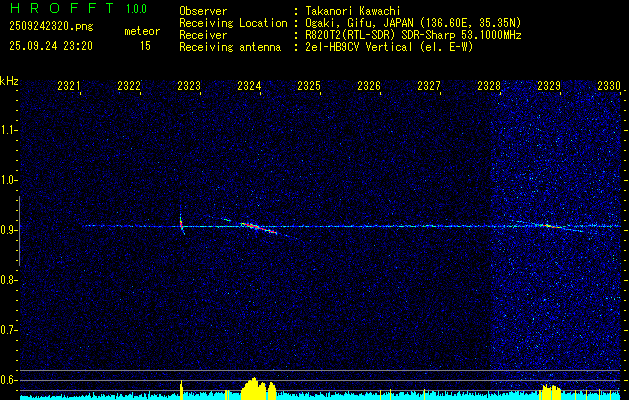Click the R820T2(RTL-SDR) receiver text
The image size is (629, 400).
[413, 35]
